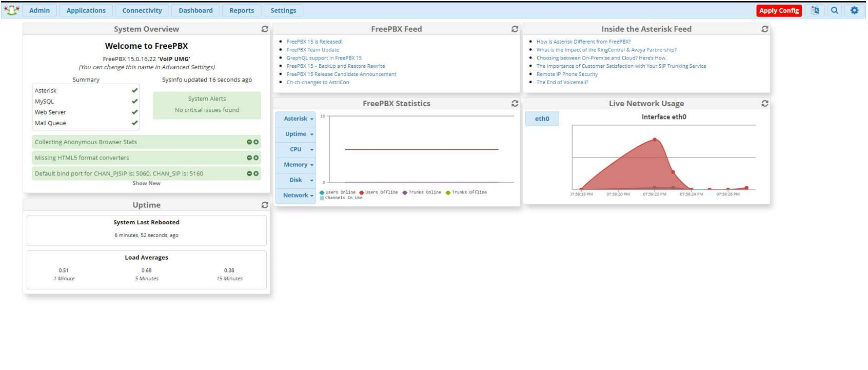868x370 pixels.
Task: Open the search magnifier icon
Action: click(835, 10)
